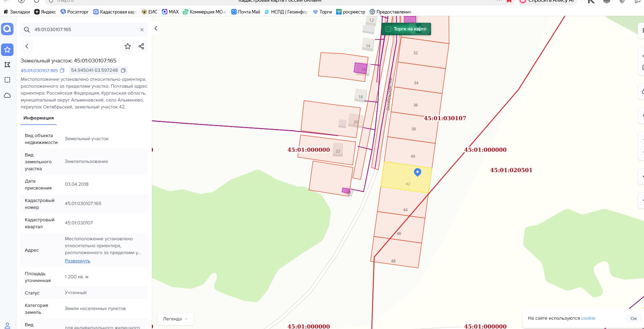This screenshot has width=644, height=329.
Task: Add the parcel to favorites with star
Action: (x=128, y=46)
